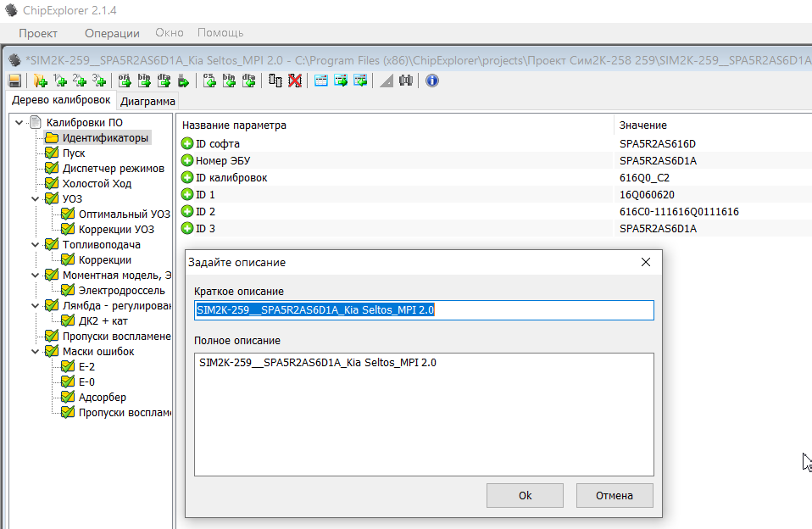Open the Операции menu
The width and height of the screenshot is (812, 529).
point(112,33)
